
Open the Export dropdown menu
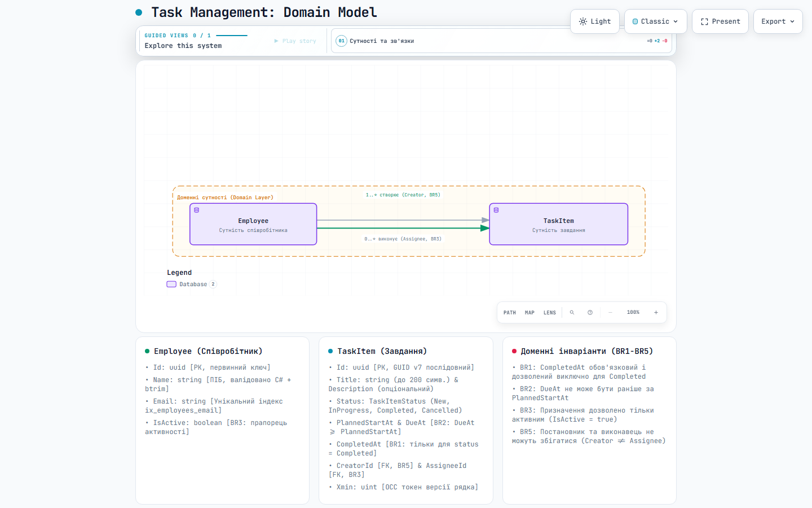(778, 21)
